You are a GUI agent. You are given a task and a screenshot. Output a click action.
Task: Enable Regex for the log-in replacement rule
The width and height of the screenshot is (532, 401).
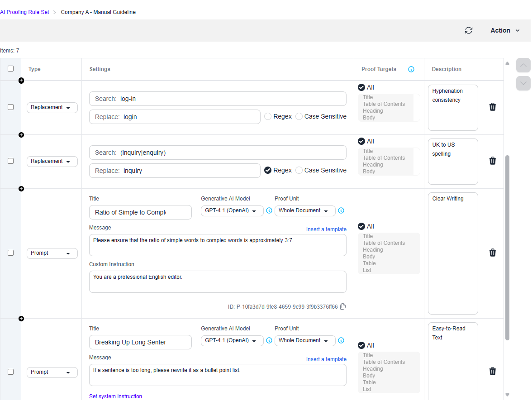coord(267,116)
